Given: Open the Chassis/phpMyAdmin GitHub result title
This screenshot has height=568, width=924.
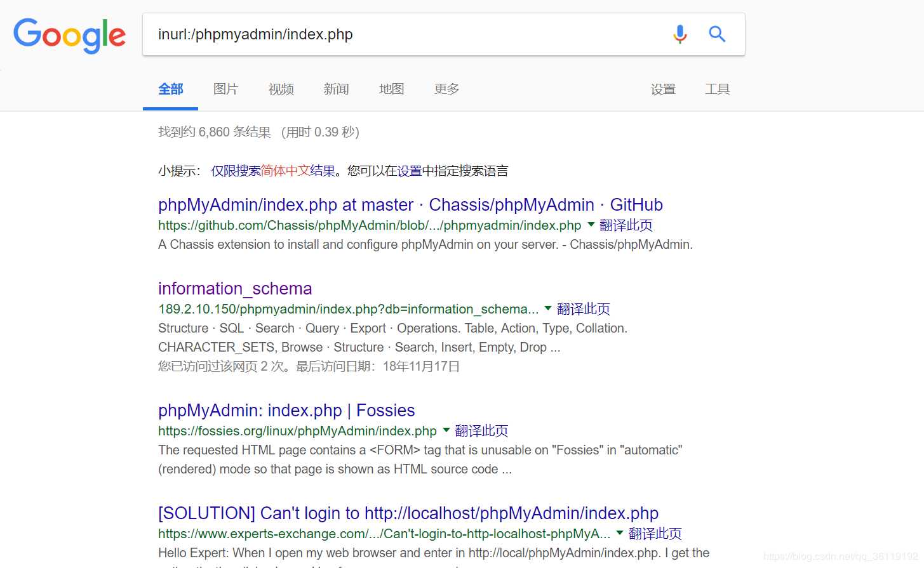Looking at the screenshot, I should (x=410, y=205).
